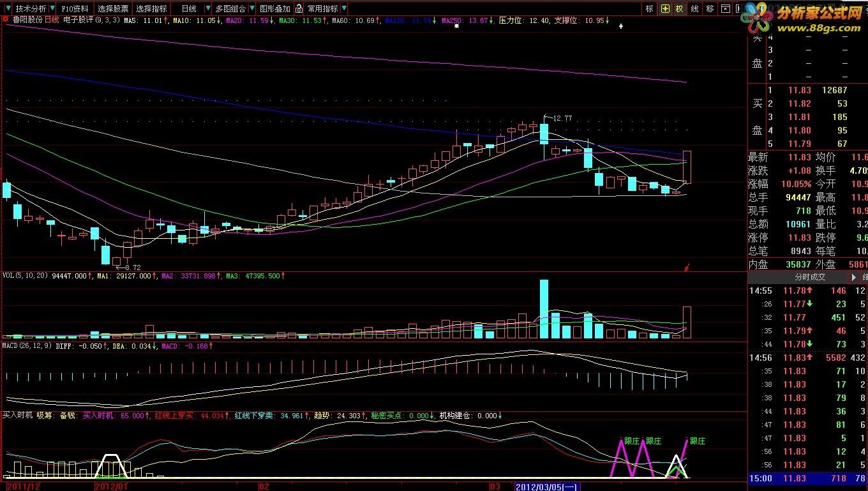
Task: Click the 常用指标 button
Action: pos(323,9)
